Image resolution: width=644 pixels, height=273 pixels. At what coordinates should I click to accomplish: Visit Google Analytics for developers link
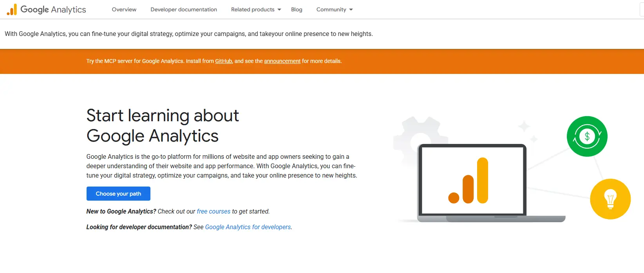point(248,227)
